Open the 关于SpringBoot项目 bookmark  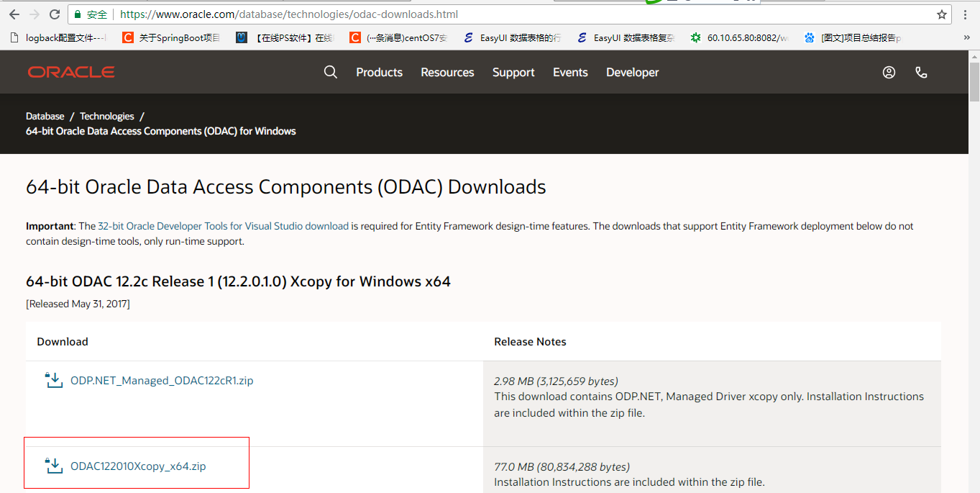click(171, 37)
